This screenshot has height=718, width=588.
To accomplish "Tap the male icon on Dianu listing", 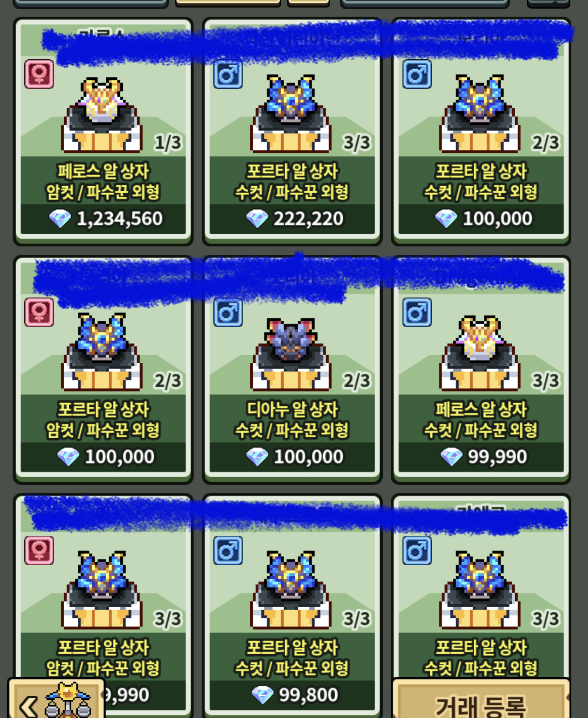I will 228,312.
